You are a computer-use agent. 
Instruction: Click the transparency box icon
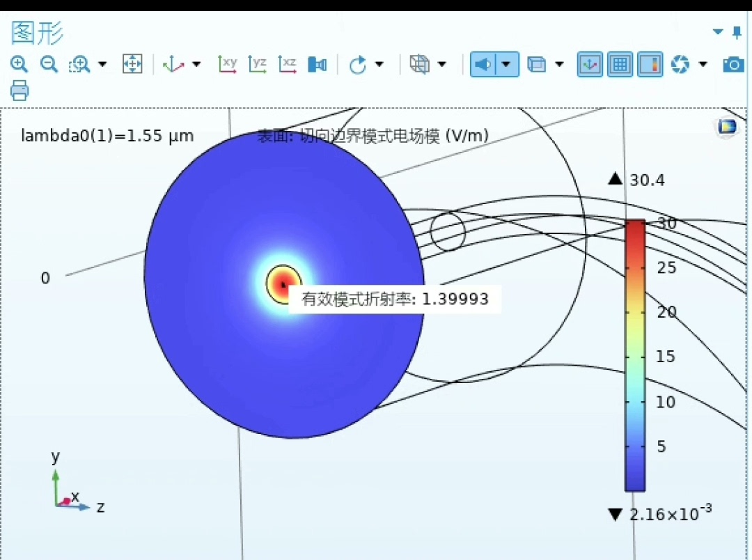[537, 64]
